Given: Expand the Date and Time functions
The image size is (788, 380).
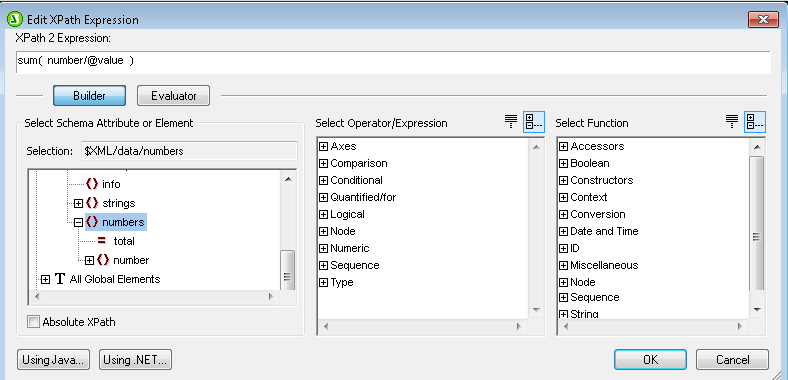Looking at the screenshot, I should (563, 232).
